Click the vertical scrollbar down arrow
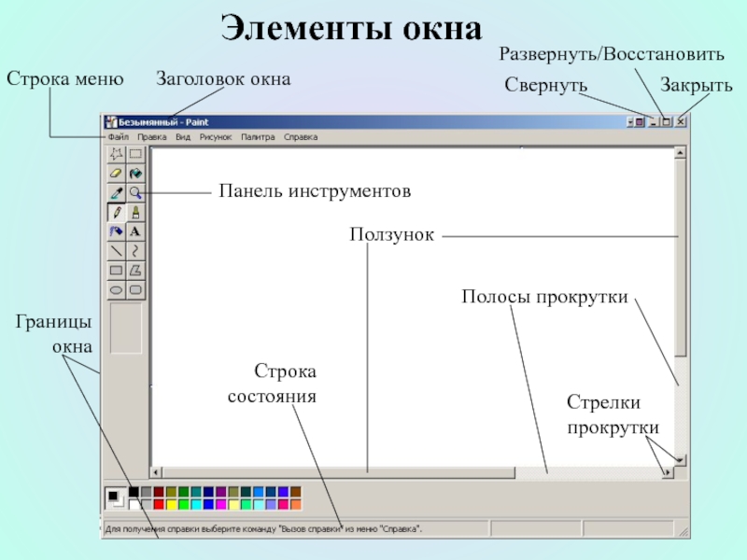 tap(681, 460)
